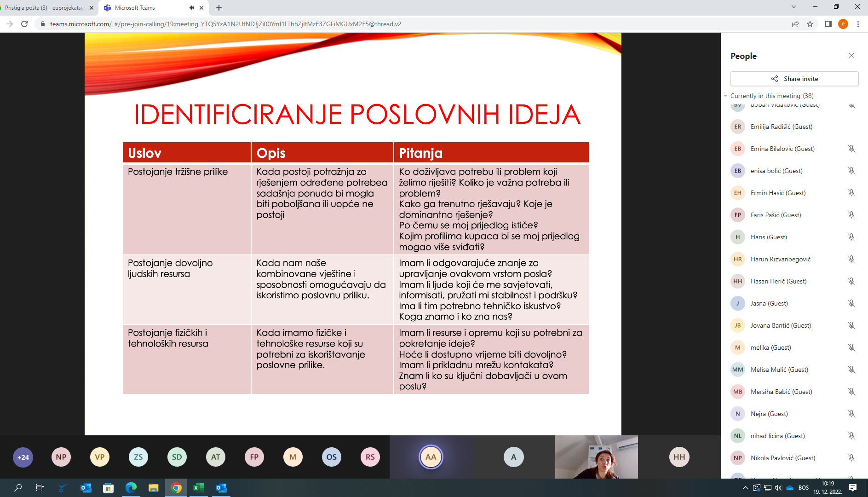Open the volume control in tray
Screen dimensions: 868x497
(x=778, y=488)
